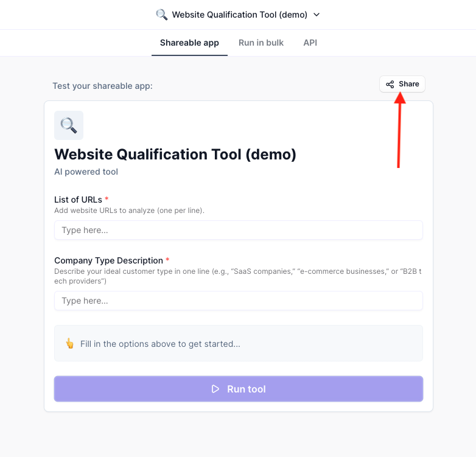Focus the List of URLs input field
The height and width of the screenshot is (457, 476).
(238, 230)
